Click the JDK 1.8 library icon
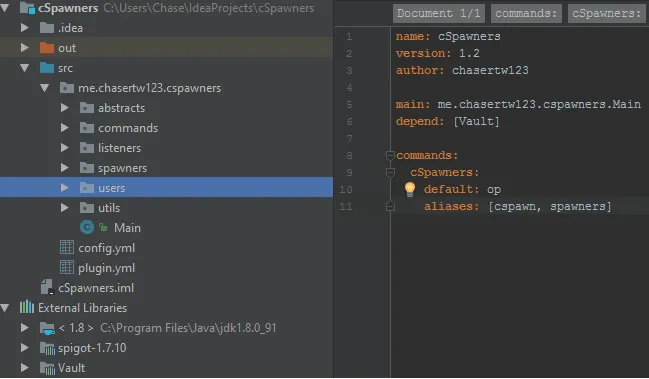The height and width of the screenshot is (379, 649). point(47,328)
